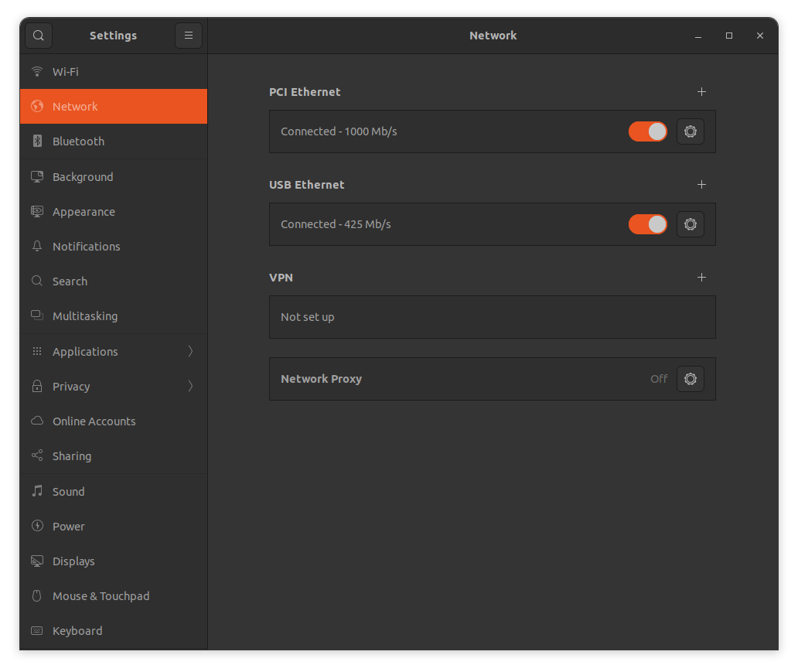The height and width of the screenshot is (672, 798).
Task: Click the Bluetooth icon in the sidebar
Action: pos(37,142)
